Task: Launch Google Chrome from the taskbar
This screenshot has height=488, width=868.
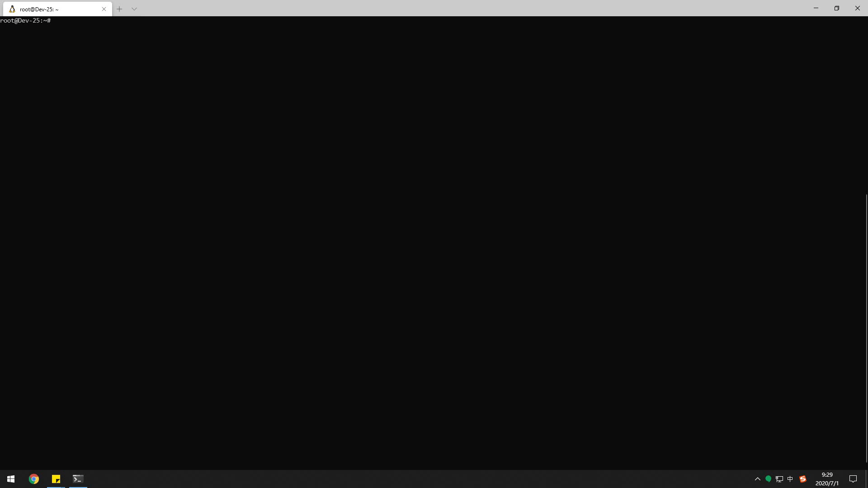Action: point(34,479)
